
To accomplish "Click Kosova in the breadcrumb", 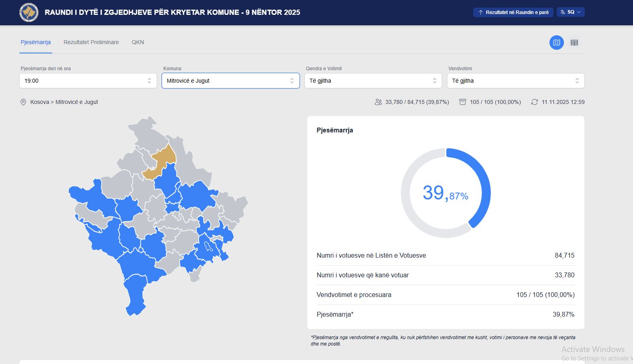I will (x=39, y=102).
